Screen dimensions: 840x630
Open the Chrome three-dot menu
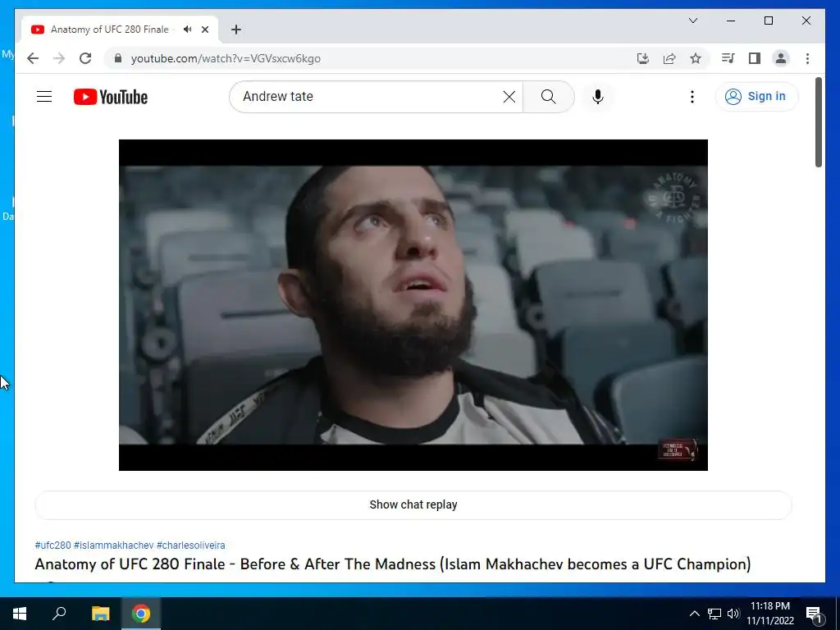(x=807, y=58)
